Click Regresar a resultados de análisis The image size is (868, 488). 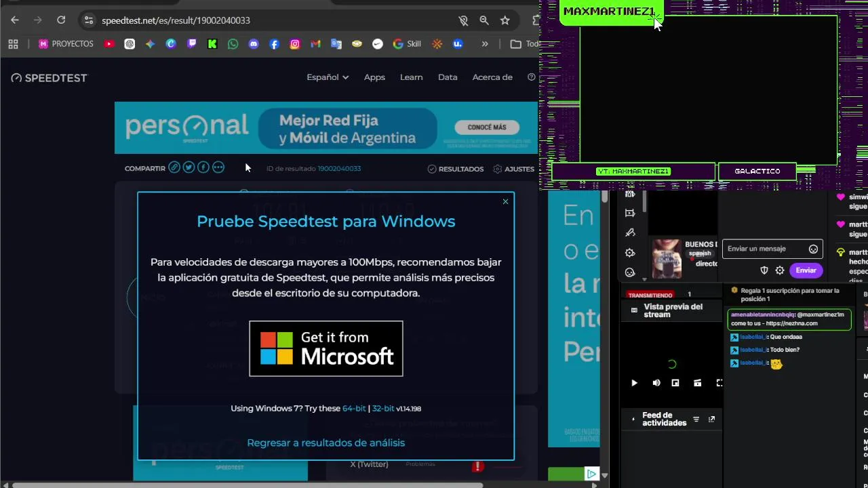(x=326, y=443)
